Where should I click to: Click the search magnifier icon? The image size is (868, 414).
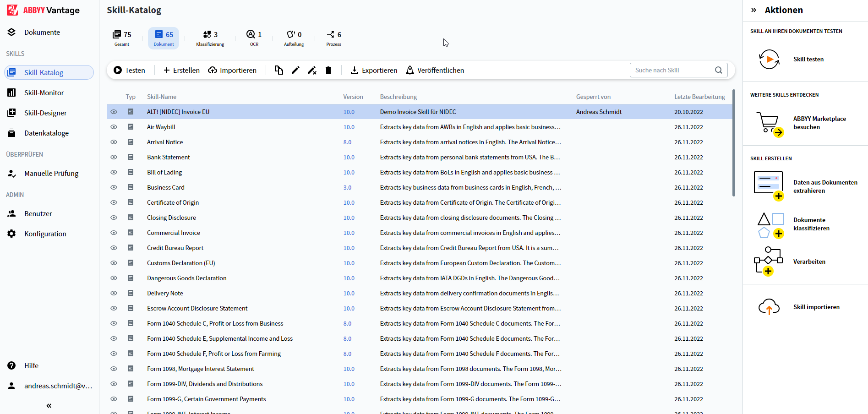click(x=719, y=70)
